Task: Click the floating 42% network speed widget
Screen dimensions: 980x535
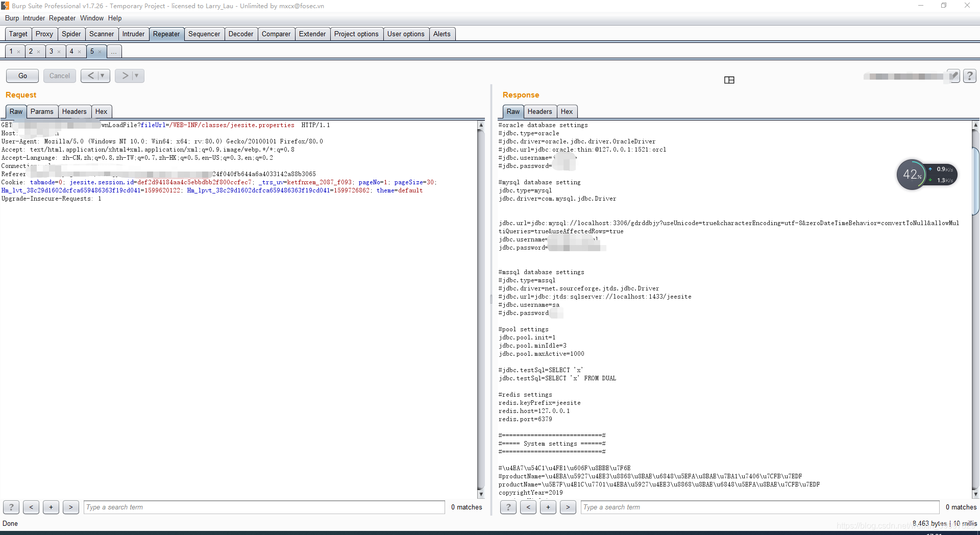Action: pos(927,175)
